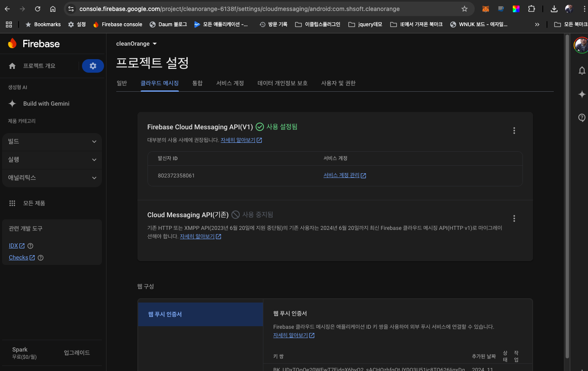
Task: Open all products grid icon
Action: click(12, 203)
